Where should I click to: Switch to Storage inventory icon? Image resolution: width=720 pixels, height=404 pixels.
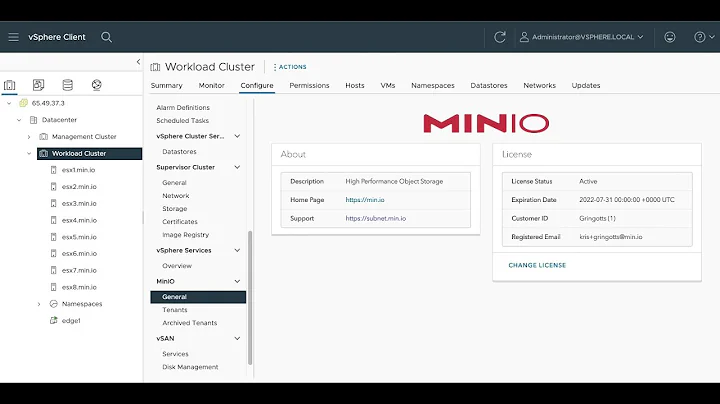point(68,85)
